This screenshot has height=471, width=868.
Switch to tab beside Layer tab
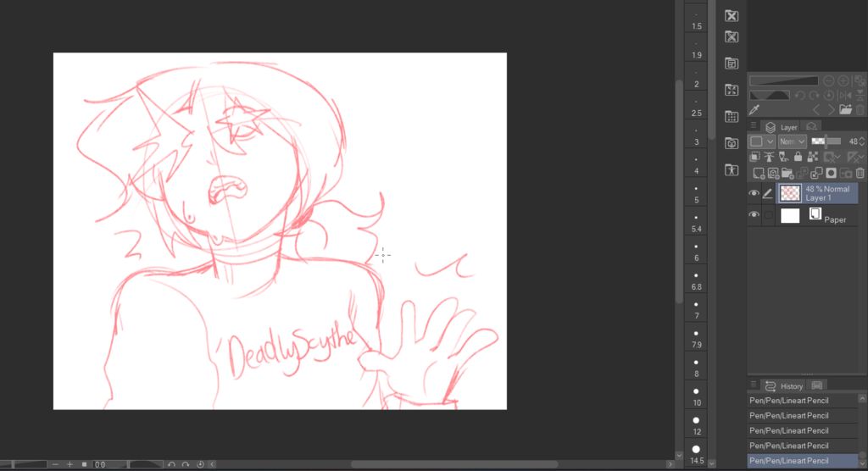[811, 127]
